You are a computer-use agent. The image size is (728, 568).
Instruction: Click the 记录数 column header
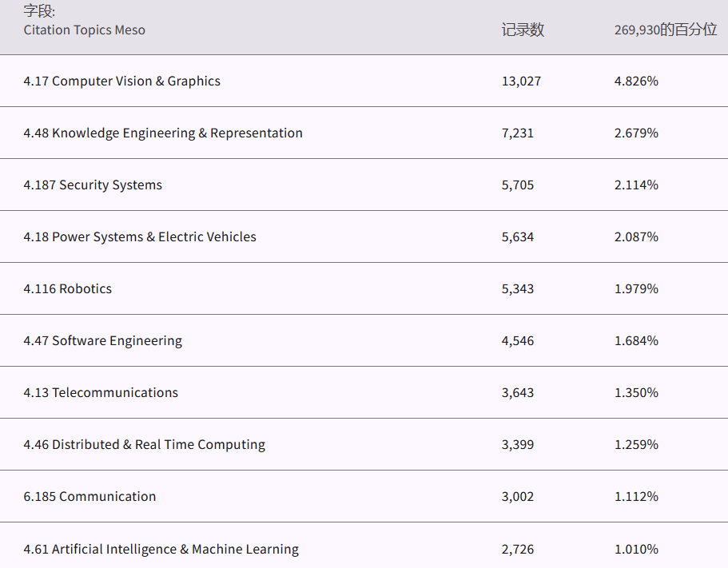click(x=523, y=30)
